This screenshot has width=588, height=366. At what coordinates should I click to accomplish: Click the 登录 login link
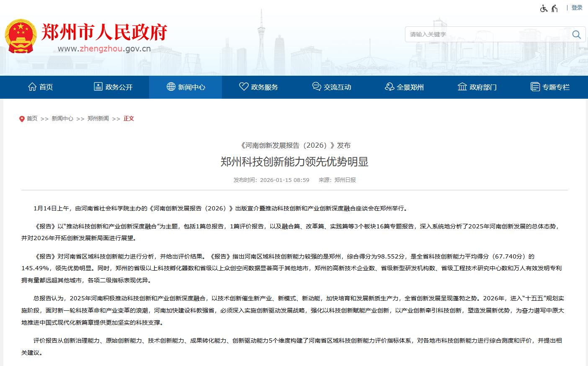pyautogui.click(x=577, y=8)
